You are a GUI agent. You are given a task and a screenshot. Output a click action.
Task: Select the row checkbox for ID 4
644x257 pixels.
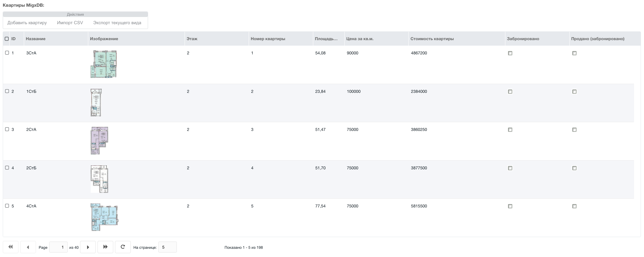point(7,168)
